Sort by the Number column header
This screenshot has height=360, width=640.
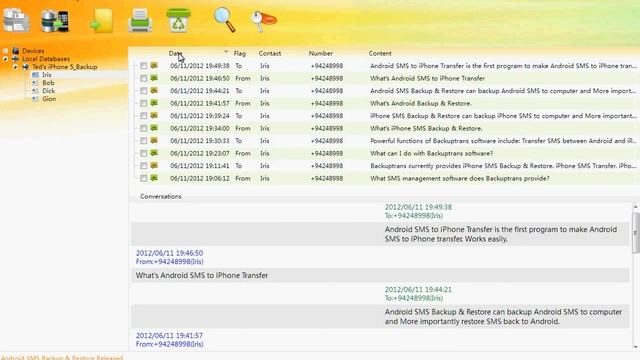pyautogui.click(x=320, y=53)
